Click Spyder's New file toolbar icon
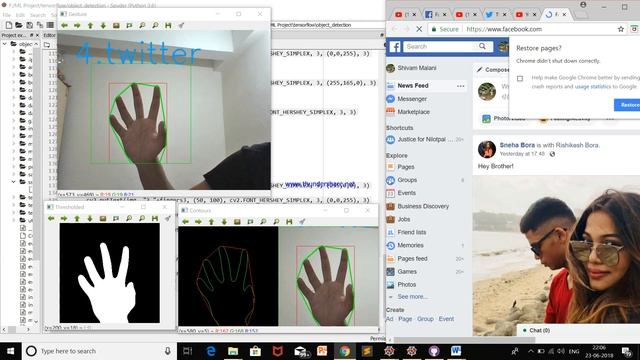The width and height of the screenshot is (640, 360). coord(9,25)
